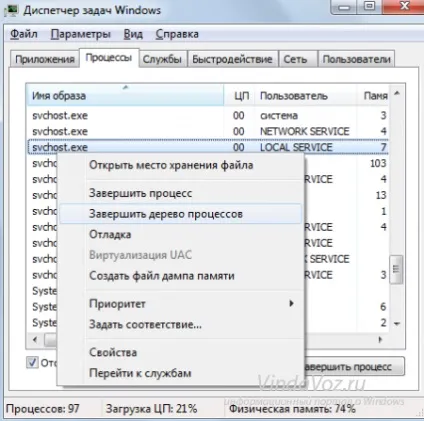Open Свойства from context menu
Image resolution: width=424 pixels, height=421 pixels.
pos(180,353)
